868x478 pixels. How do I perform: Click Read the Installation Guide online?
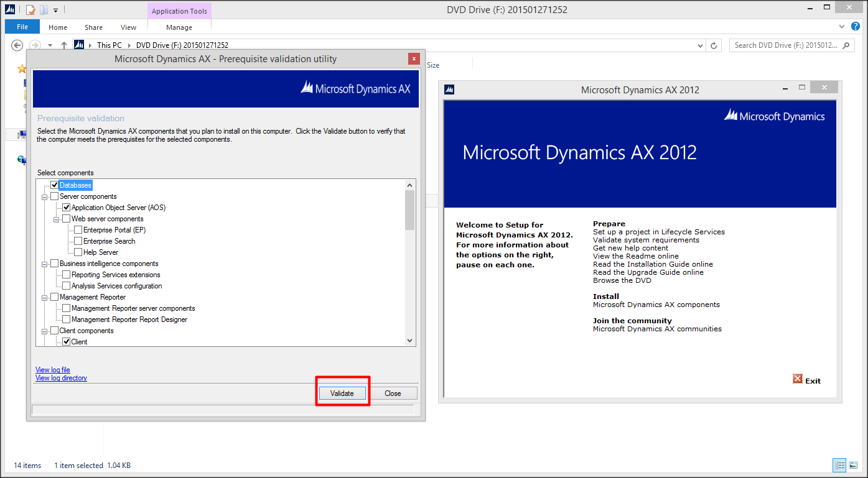(653, 264)
